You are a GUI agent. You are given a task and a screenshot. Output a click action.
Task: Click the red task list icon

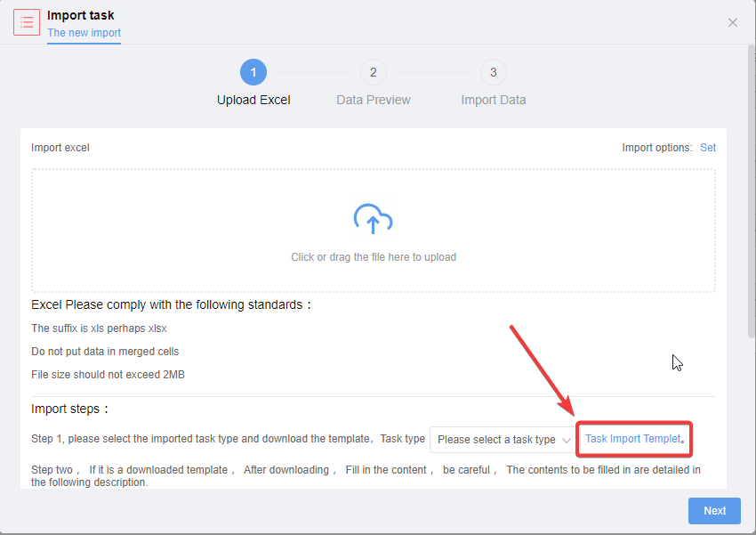tap(27, 22)
